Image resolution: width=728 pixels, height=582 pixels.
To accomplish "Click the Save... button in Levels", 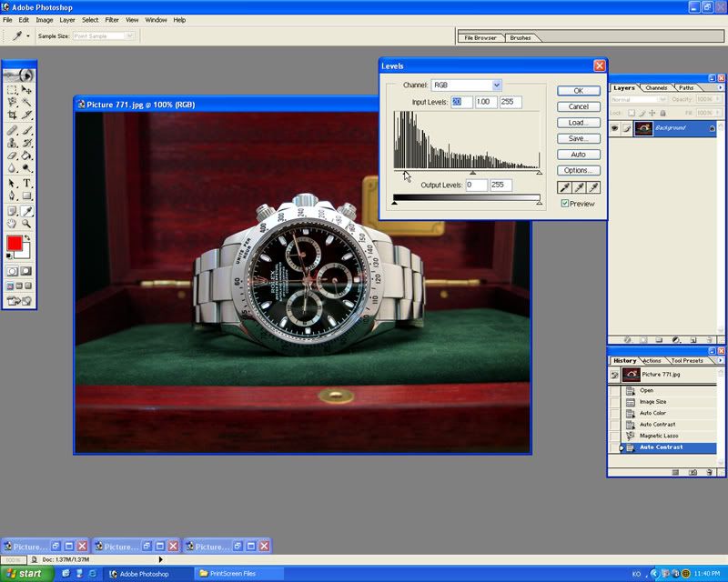I will [x=579, y=138].
